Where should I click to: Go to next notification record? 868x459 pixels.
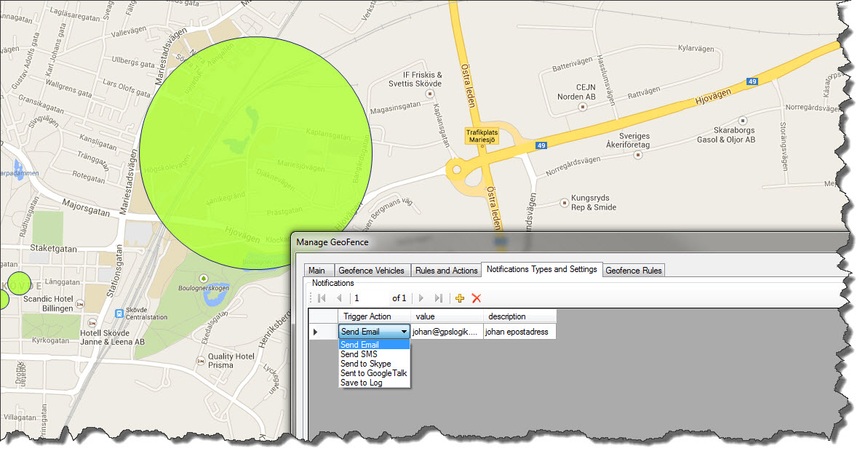point(421,298)
